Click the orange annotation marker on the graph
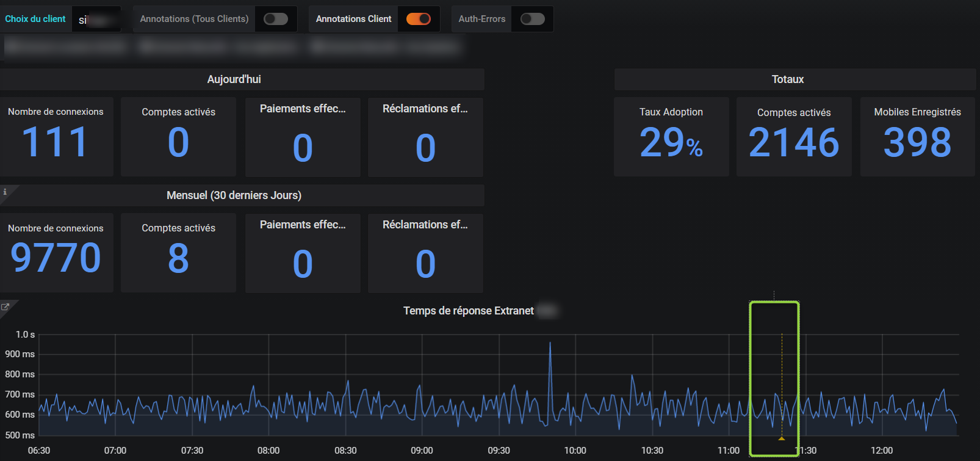Screen dimensions: 980x461 (782, 438)
